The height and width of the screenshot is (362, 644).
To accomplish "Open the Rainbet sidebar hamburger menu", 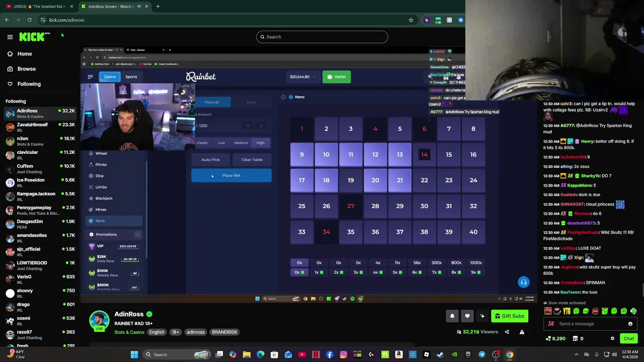I will pyautogui.click(x=90, y=77).
